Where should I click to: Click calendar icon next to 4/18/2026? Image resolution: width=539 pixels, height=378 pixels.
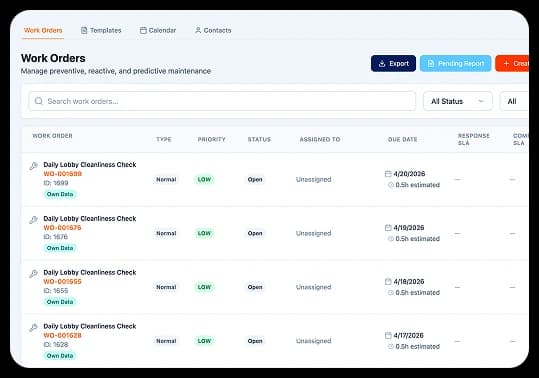pyautogui.click(x=388, y=282)
